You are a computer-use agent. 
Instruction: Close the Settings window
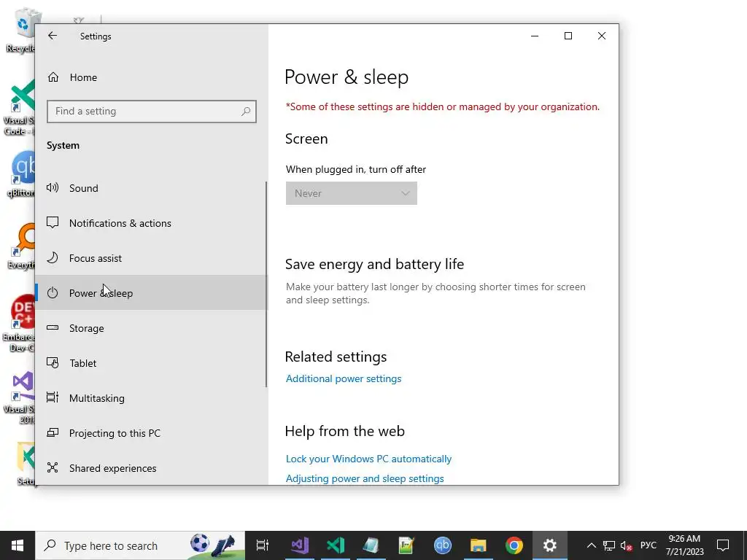pyautogui.click(x=602, y=36)
